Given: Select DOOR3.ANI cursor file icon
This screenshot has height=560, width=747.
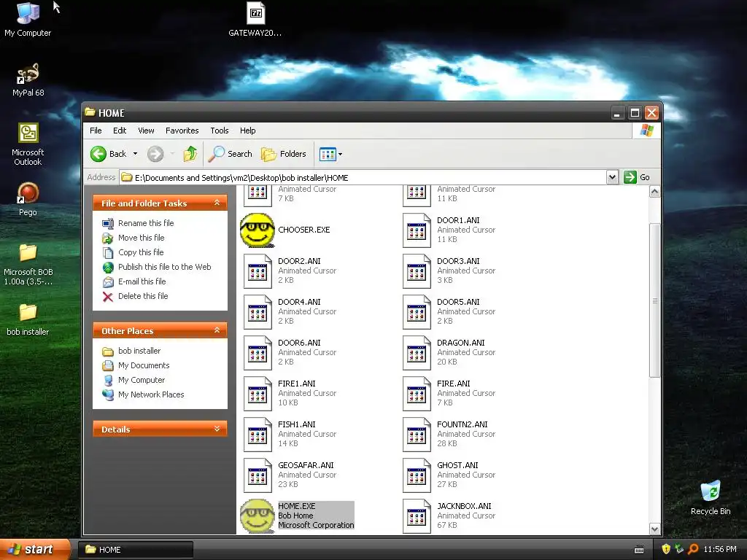Looking at the screenshot, I should pyautogui.click(x=417, y=271).
